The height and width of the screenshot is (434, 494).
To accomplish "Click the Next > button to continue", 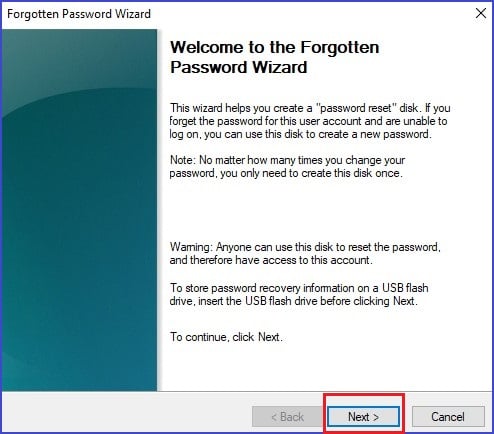I will [x=363, y=416].
